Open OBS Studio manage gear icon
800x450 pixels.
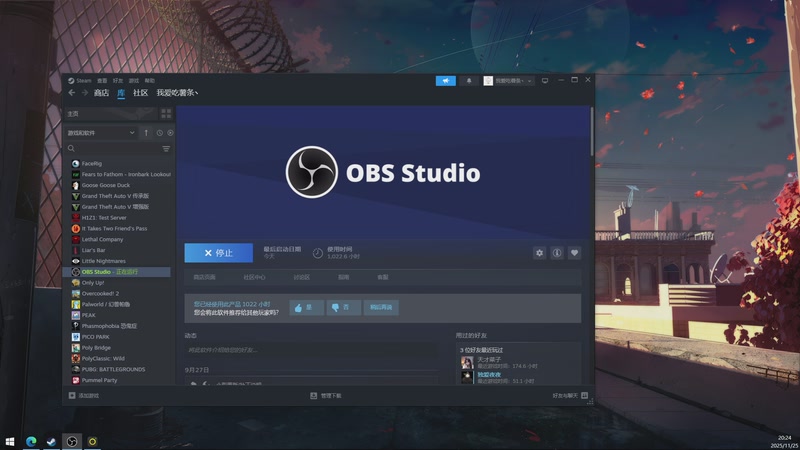coord(539,253)
